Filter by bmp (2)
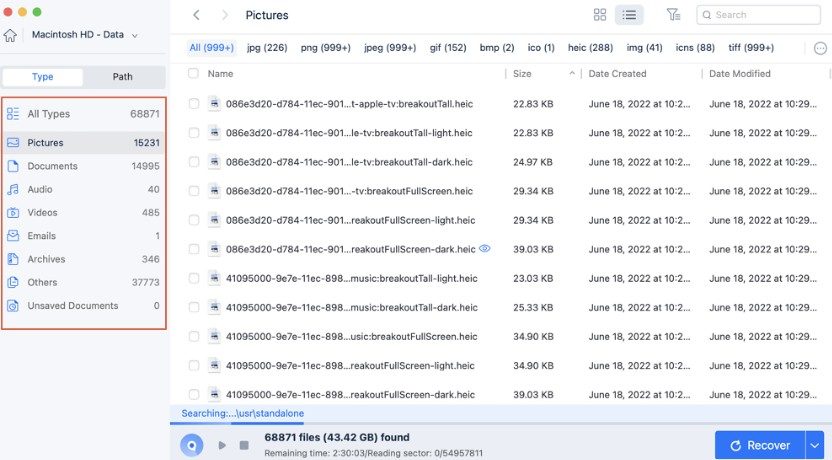The height and width of the screenshot is (460, 832). [x=497, y=48]
